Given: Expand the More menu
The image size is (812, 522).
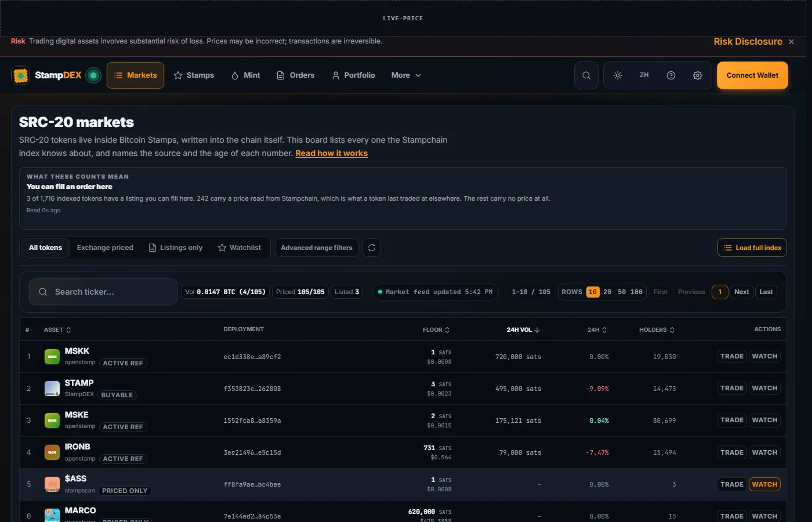Looking at the screenshot, I should pyautogui.click(x=406, y=75).
